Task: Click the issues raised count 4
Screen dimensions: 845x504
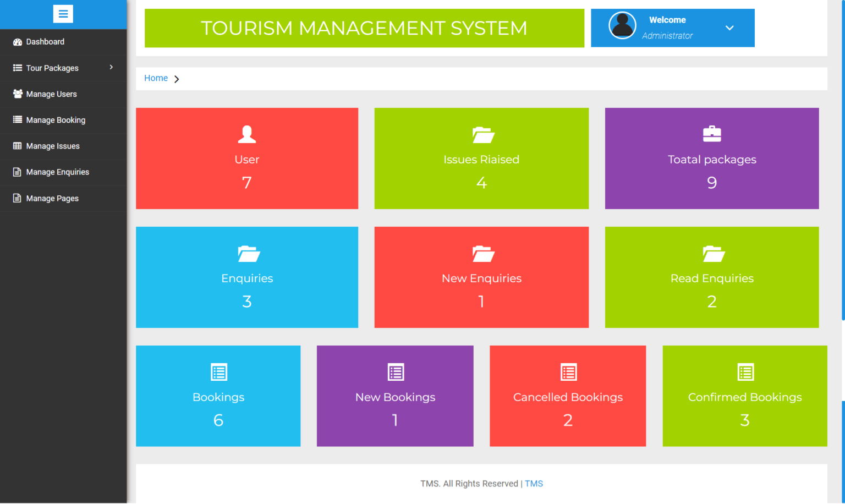Action: pos(481,183)
